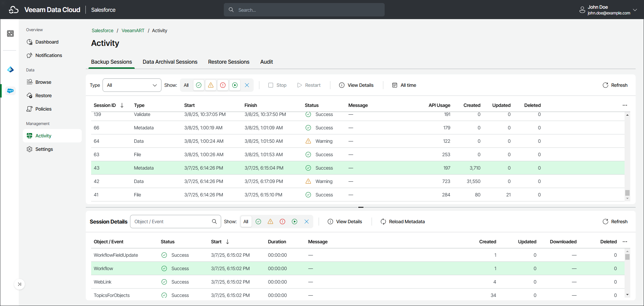Filter session details by running icon
Viewport: 644px width, 306px height.
pos(295,222)
